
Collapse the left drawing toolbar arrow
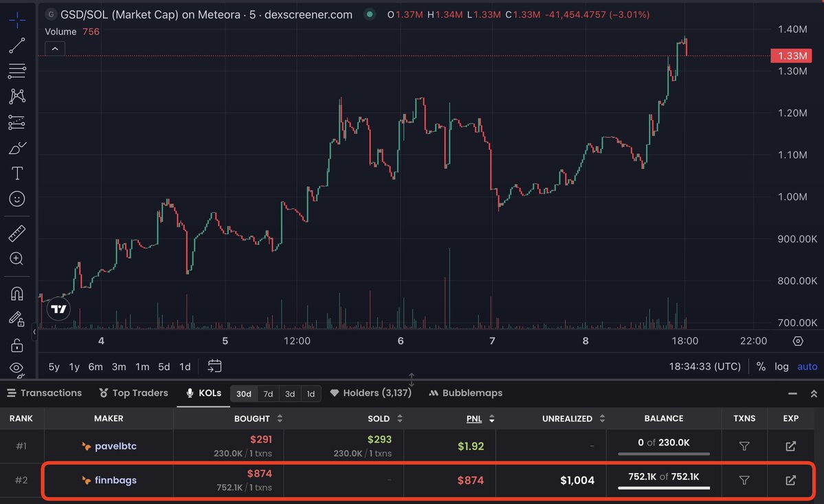34,332
